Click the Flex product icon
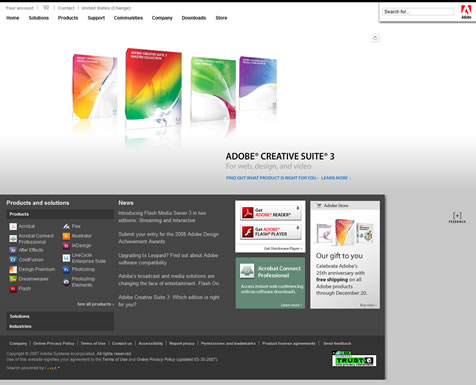Image resolution: width=476 pixels, height=385 pixels. (66, 226)
